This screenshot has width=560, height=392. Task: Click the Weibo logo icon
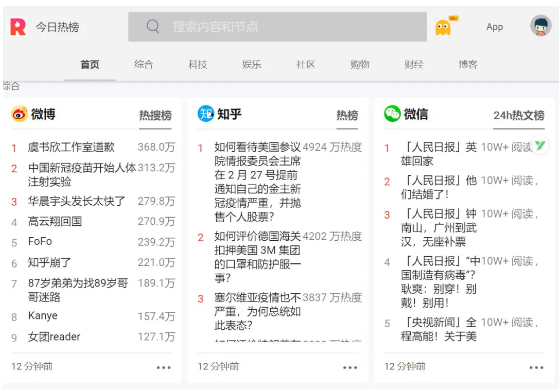[x=19, y=114]
